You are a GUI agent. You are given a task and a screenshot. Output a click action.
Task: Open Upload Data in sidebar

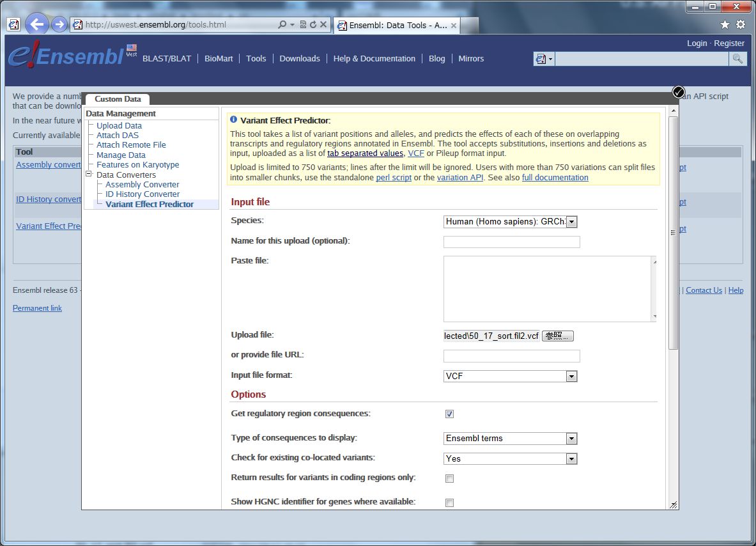[x=119, y=126]
